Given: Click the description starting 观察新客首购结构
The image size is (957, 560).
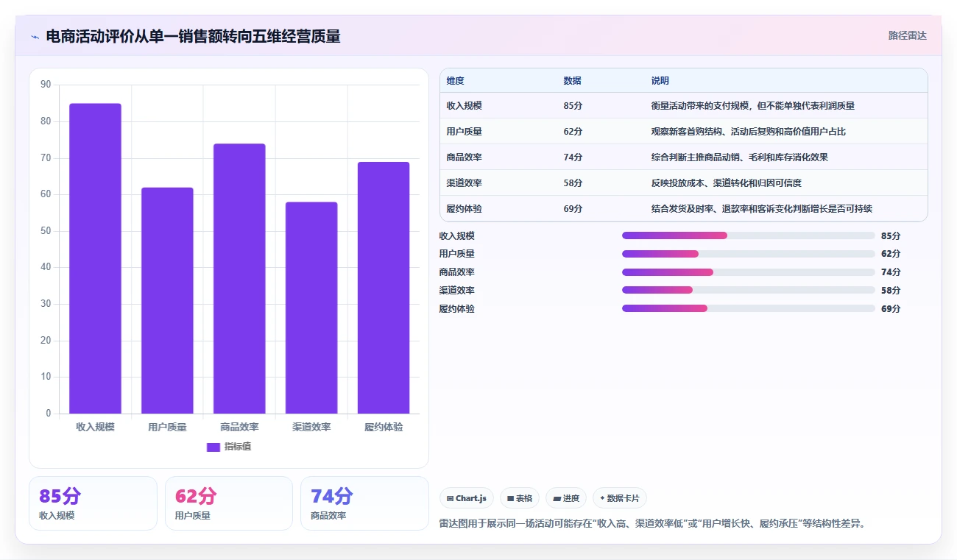Looking at the screenshot, I should tap(748, 132).
